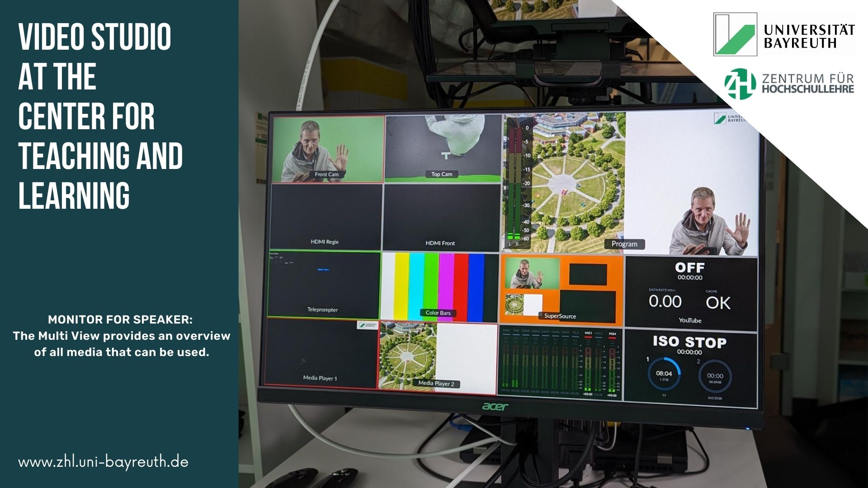
Task: Select the Media Player 2 tile
Action: point(438,356)
